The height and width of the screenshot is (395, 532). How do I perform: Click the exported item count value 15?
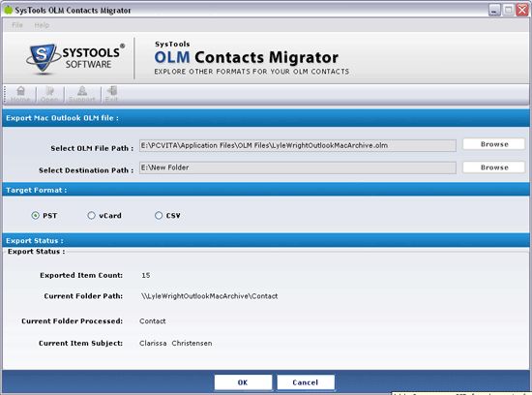146,275
